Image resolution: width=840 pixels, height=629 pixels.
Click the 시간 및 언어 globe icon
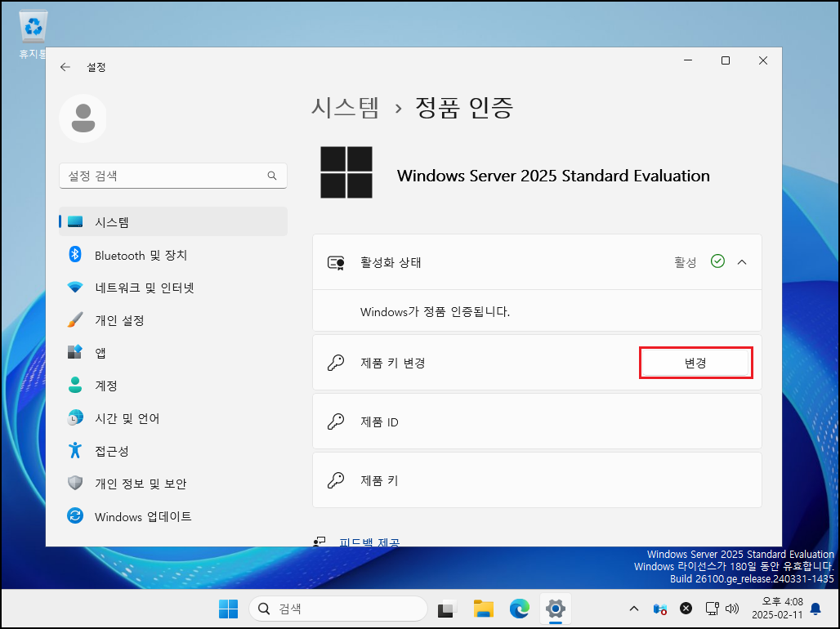(75, 418)
